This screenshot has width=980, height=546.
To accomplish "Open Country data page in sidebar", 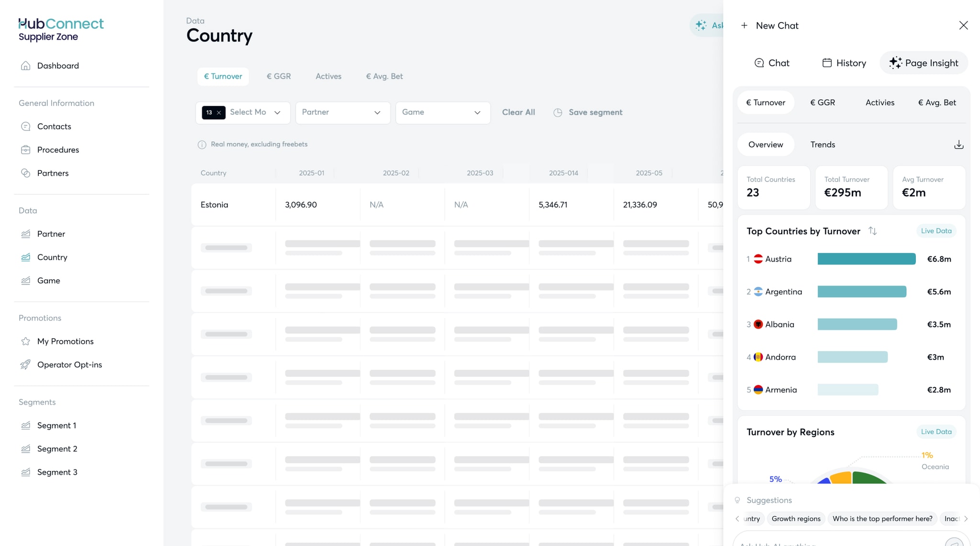I will (x=52, y=258).
